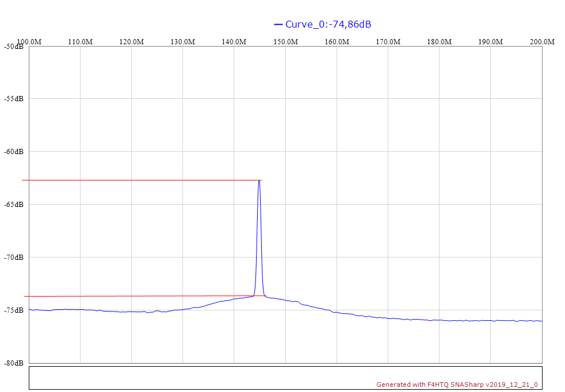The image size is (565, 392).
Task: Click the -80dB axis label
Action: click(13, 363)
